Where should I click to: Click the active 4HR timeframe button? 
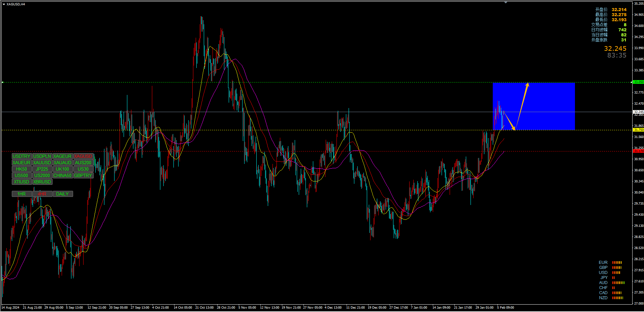[x=42, y=194]
